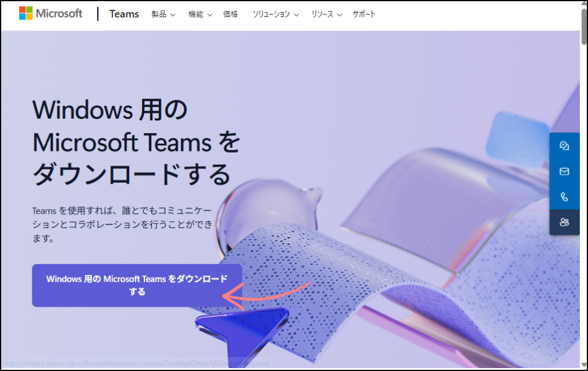Click the paragraph starting with Teams を使用すれば
Screen dimensions: 588x371
(x=122, y=224)
